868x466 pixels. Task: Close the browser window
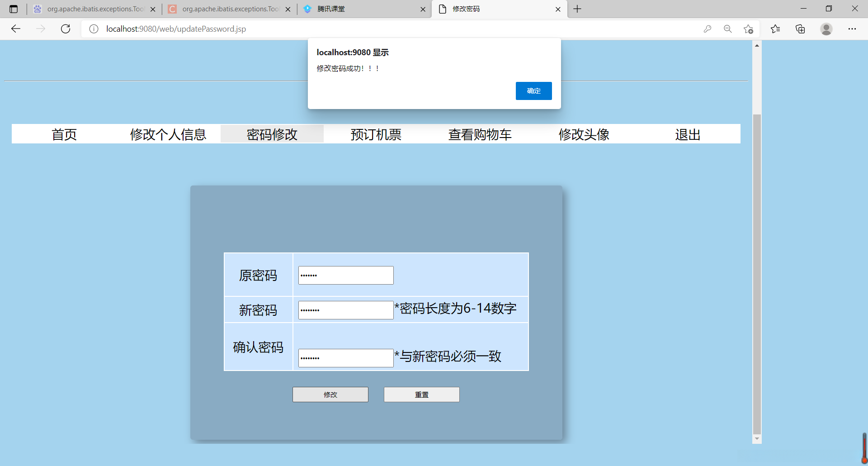click(x=854, y=9)
